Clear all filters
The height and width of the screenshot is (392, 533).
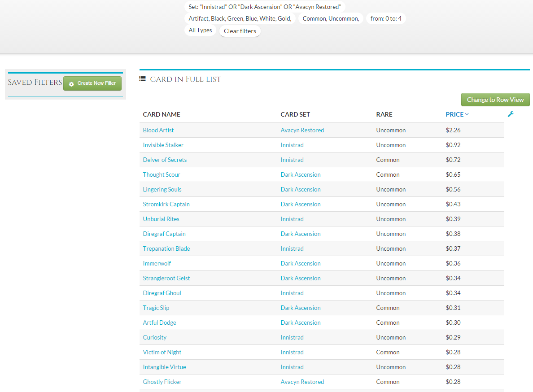pos(240,31)
